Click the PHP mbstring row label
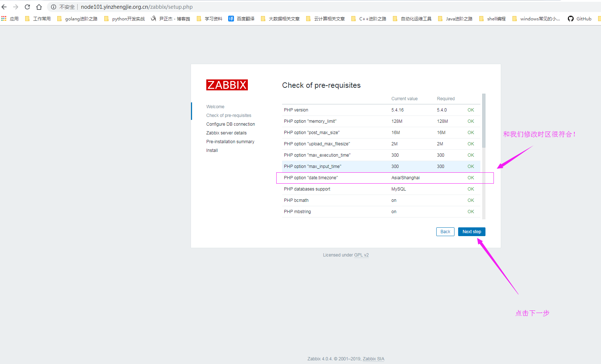This screenshot has height=364, width=601. (297, 212)
